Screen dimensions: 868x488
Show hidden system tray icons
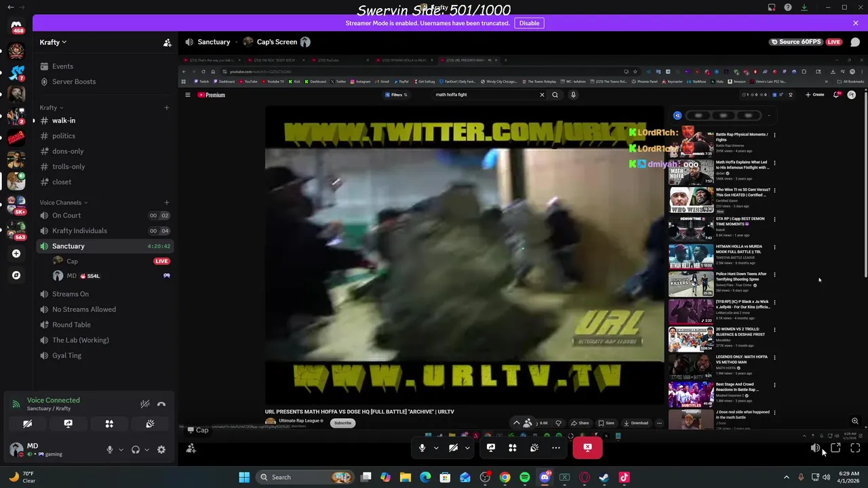point(787,477)
